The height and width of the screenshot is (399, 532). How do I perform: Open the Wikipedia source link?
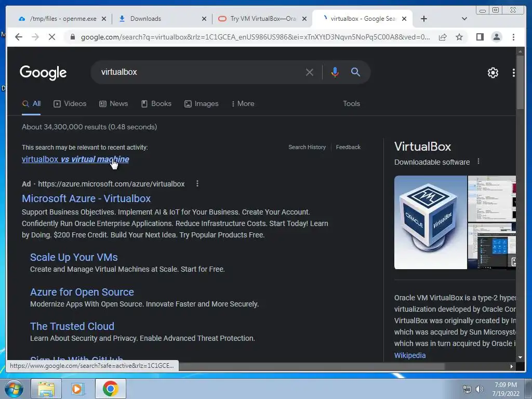pos(410,355)
